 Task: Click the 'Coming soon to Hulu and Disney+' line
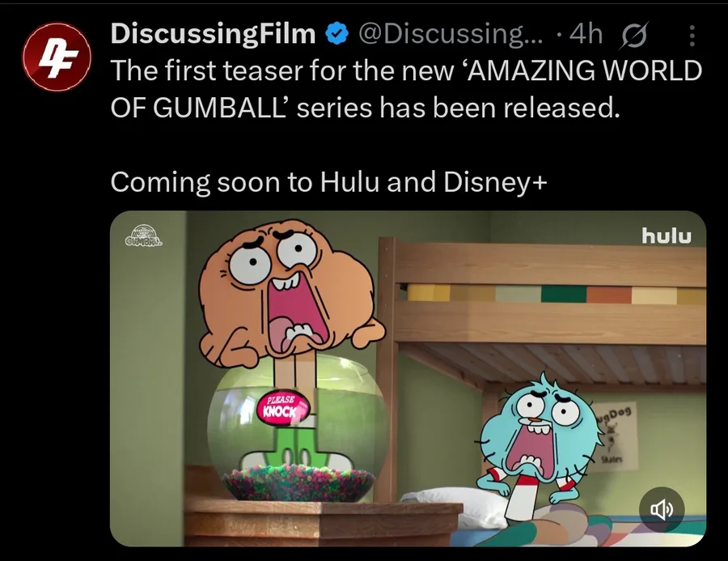click(x=329, y=181)
